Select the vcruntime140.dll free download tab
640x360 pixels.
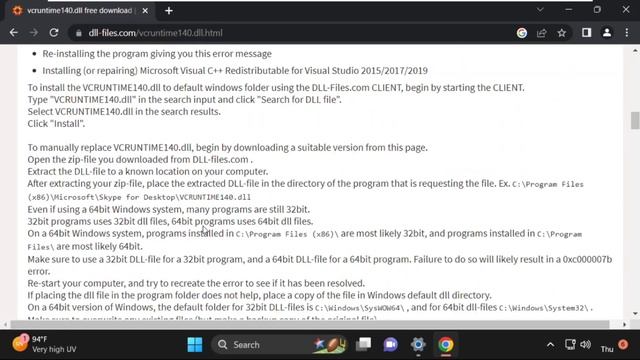coord(80,11)
